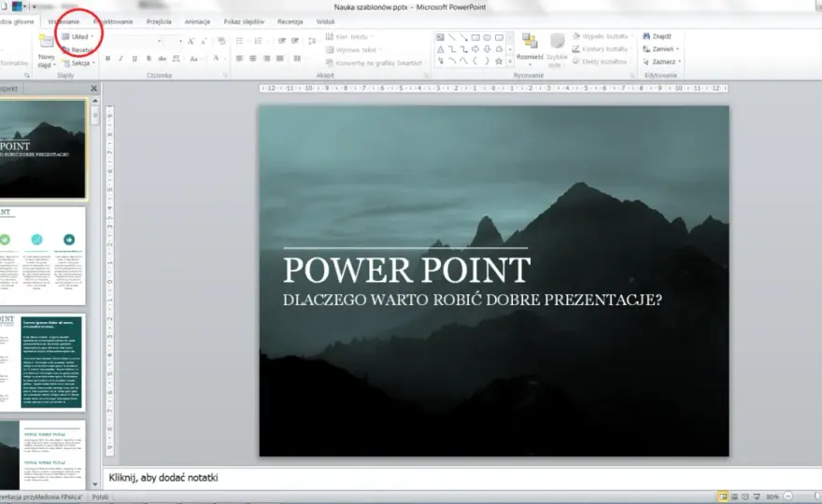Open the font color dropdown arrow
This screenshot has height=504, width=822.
point(223,59)
